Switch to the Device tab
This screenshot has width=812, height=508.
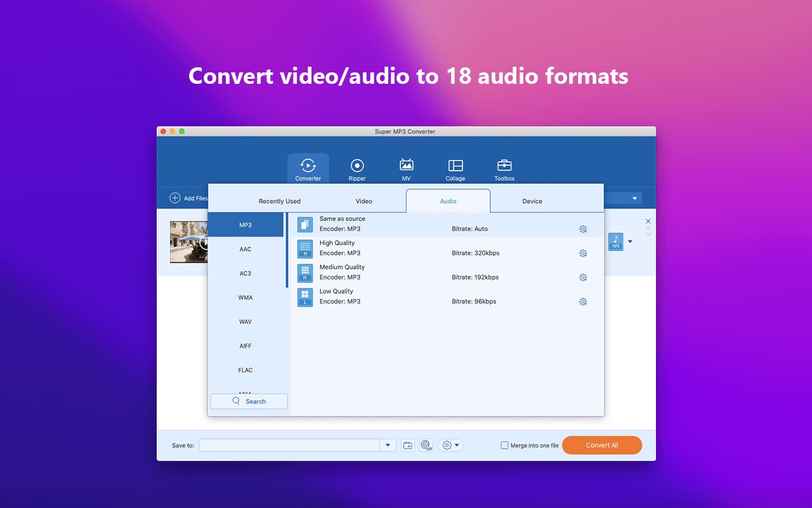pyautogui.click(x=532, y=201)
